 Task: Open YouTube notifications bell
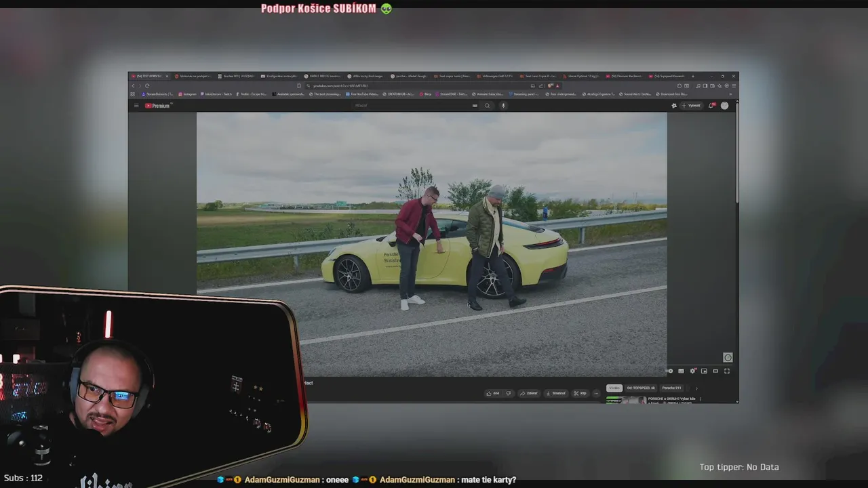[711, 106]
